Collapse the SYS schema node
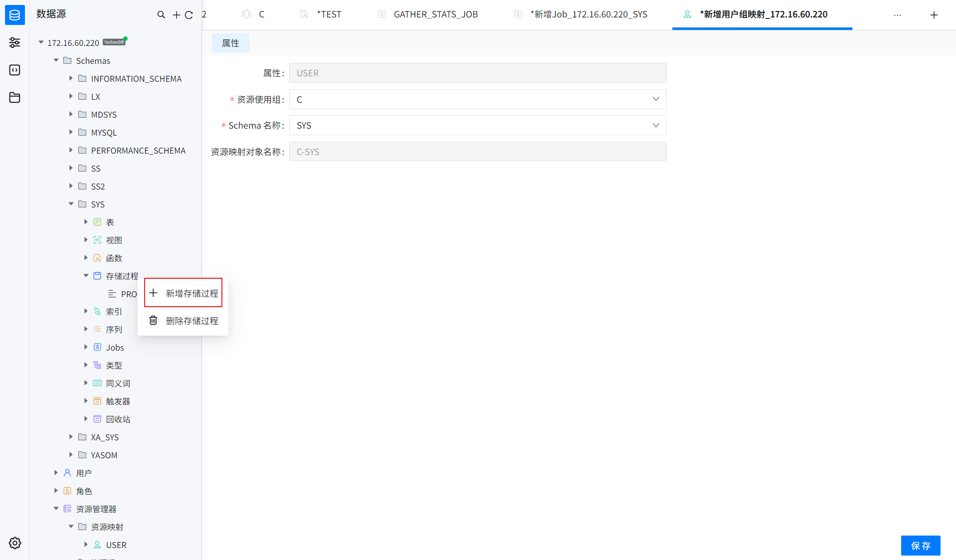Screen dimensions: 956x560 pos(71,204)
